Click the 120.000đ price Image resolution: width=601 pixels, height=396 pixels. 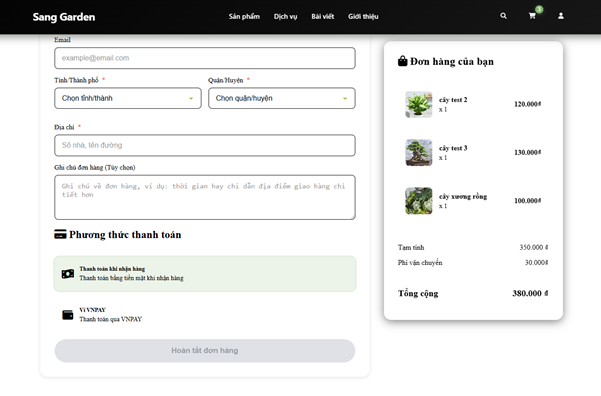tap(527, 104)
